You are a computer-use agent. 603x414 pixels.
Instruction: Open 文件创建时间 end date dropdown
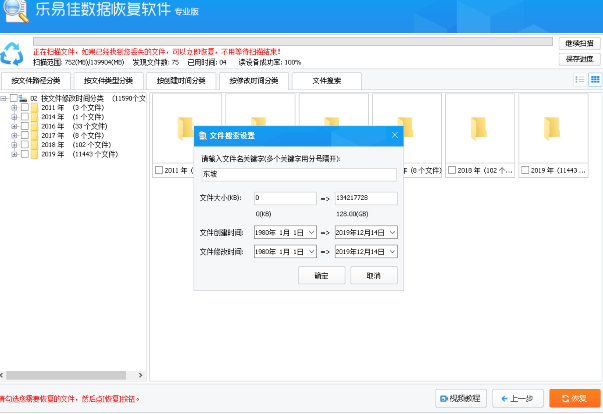[393, 232]
